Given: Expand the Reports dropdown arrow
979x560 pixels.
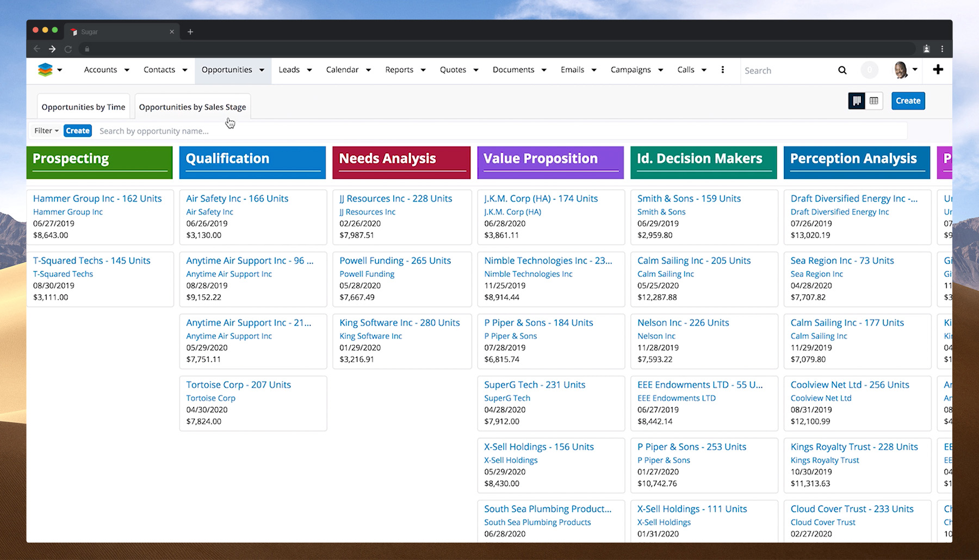Looking at the screenshot, I should pyautogui.click(x=423, y=70).
